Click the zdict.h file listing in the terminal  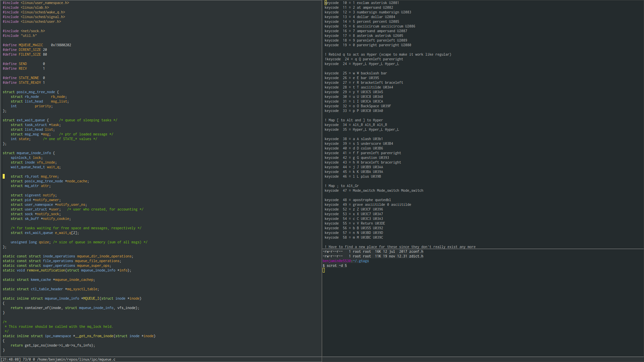416,256
